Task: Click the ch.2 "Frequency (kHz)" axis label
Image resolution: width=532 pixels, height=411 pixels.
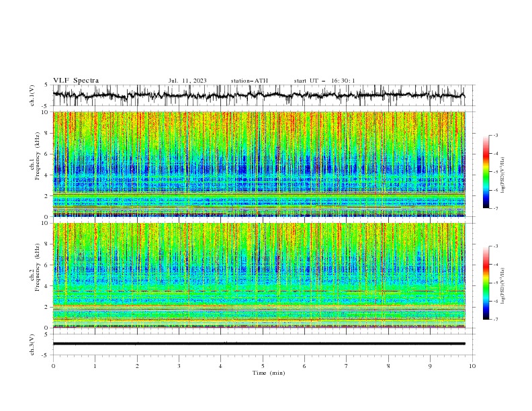Action: tap(38, 267)
